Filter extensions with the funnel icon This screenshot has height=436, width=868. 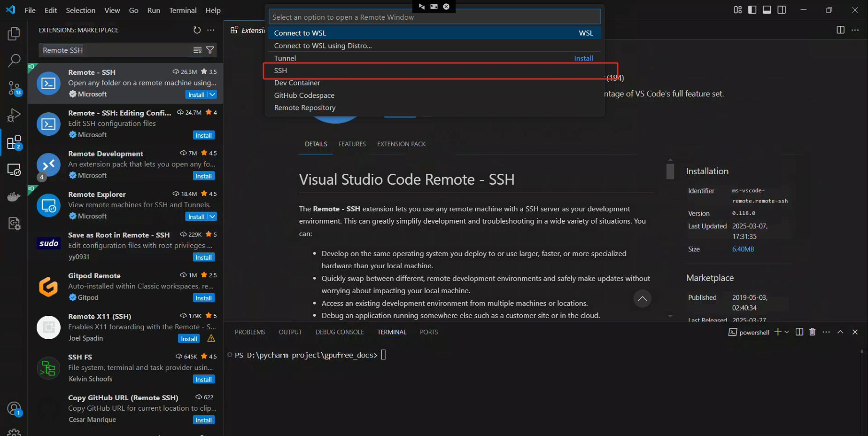[210, 50]
